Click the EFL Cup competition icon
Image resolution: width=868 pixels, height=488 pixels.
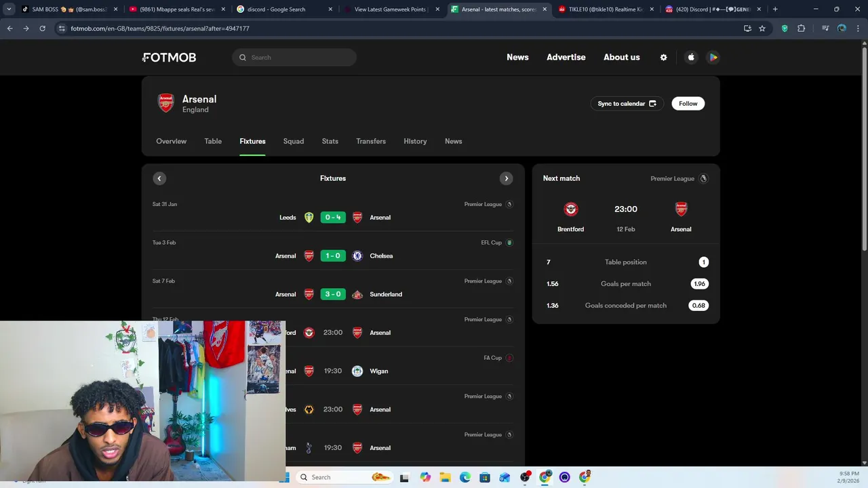[x=509, y=243]
